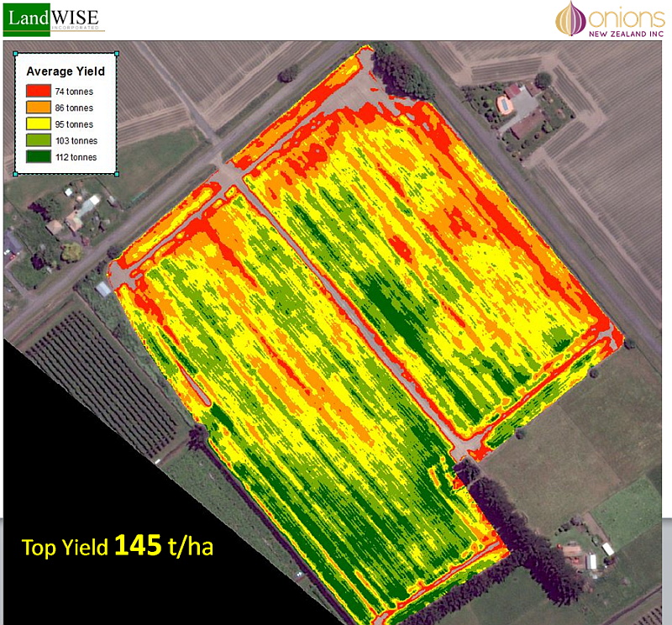Click the '86 tonnes' legend label
Screen dimensions: 672x625
(74, 108)
